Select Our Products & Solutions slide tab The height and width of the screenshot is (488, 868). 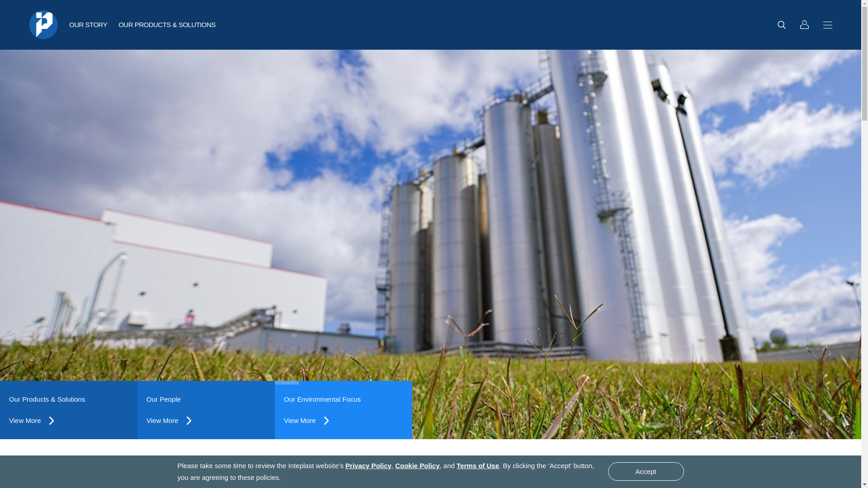[47, 399]
